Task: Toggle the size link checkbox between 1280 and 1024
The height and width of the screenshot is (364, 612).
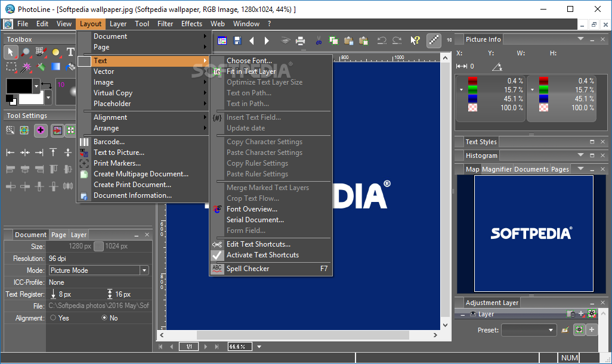Action: click(x=99, y=246)
